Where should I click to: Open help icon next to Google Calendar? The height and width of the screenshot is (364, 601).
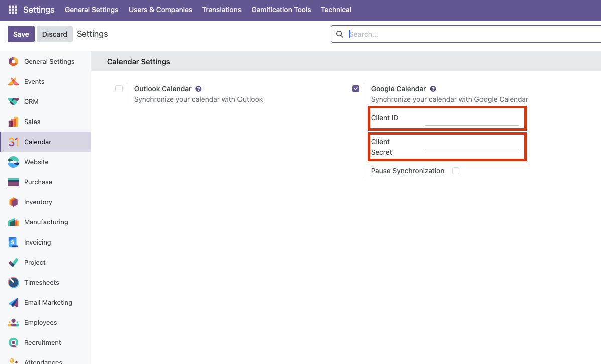tap(433, 89)
